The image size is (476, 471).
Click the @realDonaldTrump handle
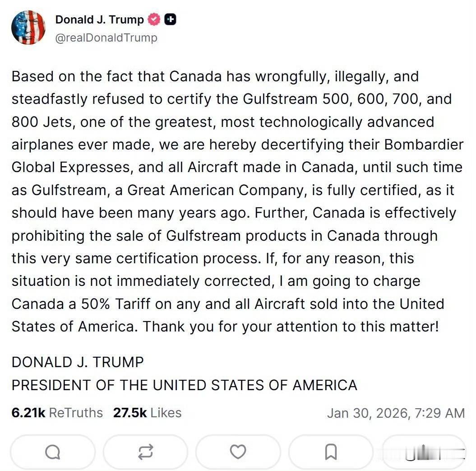tap(106, 37)
